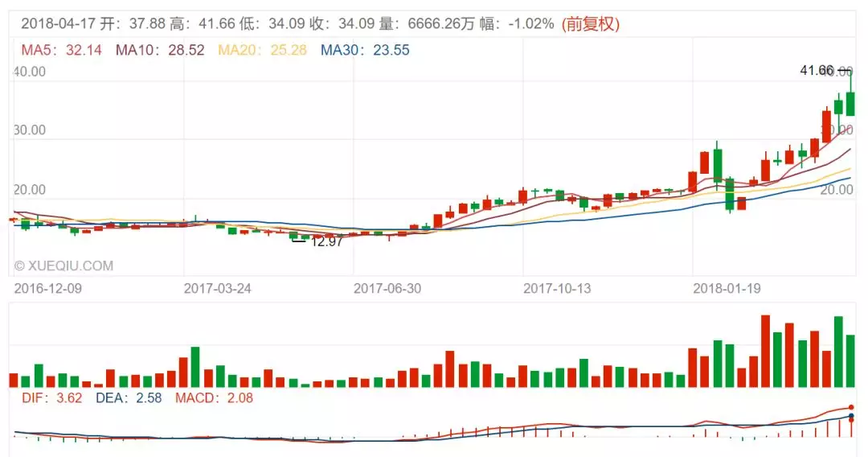
Task: Select the 2017-10-13 date on the axis
Action: [x=557, y=287]
